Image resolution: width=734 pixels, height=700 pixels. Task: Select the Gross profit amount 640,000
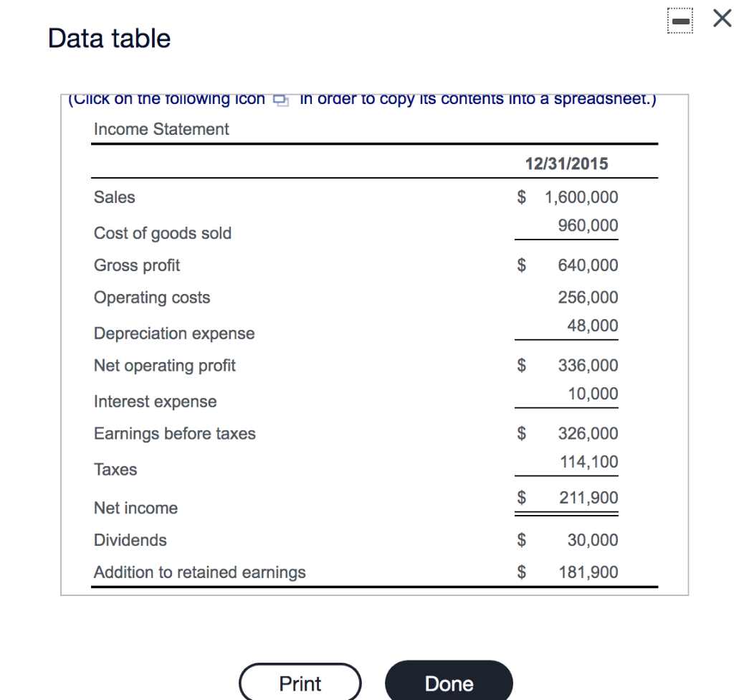(588, 265)
